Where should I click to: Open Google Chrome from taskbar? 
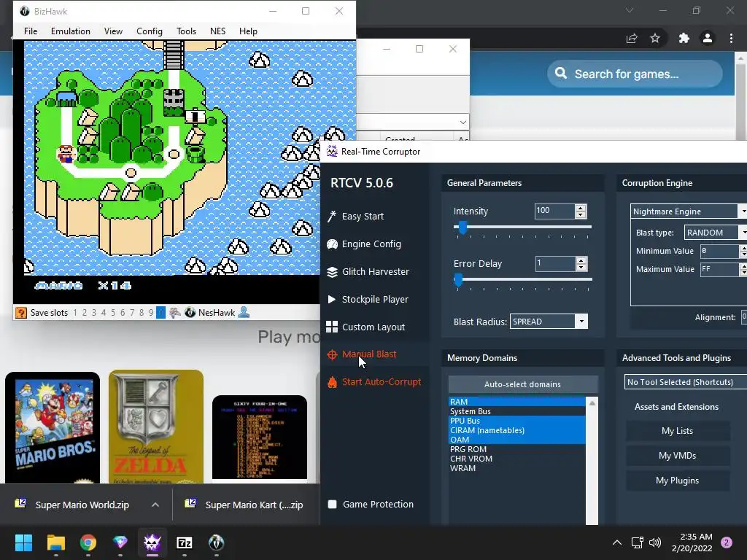pos(88,542)
